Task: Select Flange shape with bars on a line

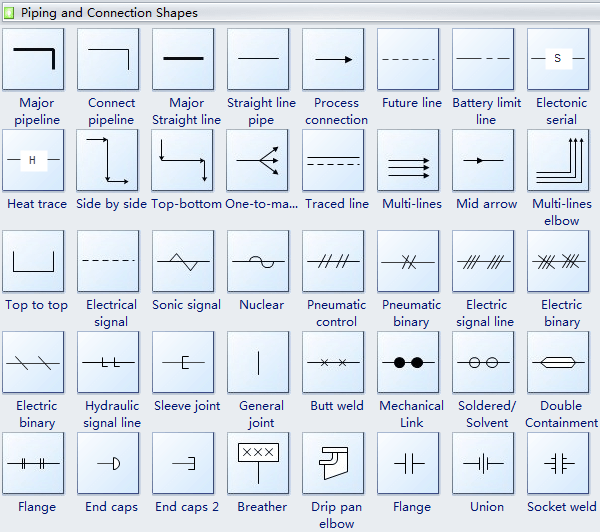Action: pos(33,463)
